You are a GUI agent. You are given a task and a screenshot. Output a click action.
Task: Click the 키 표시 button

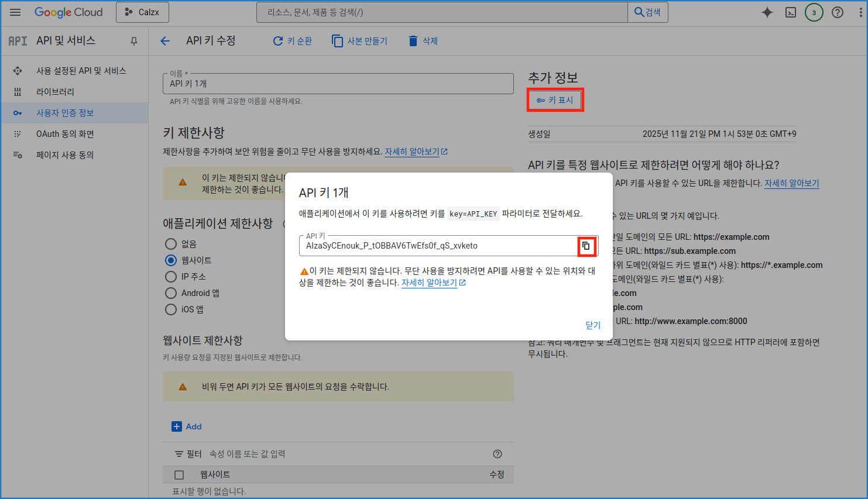555,100
